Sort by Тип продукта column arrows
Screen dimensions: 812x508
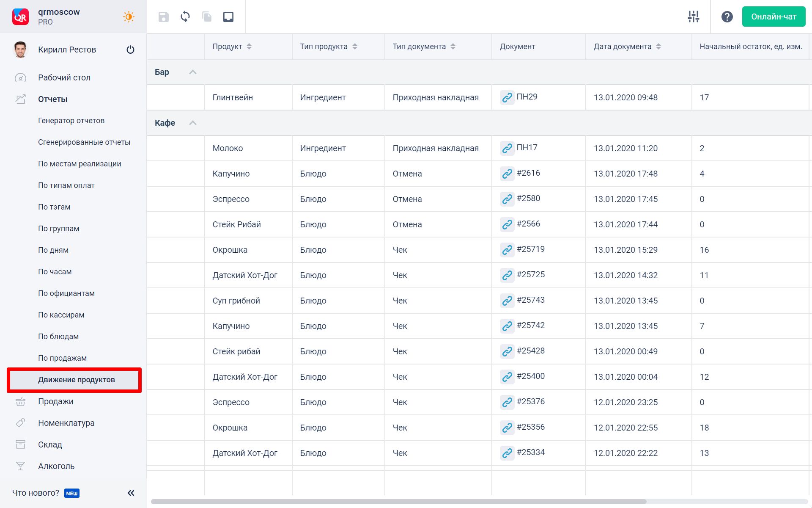(x=355, y=47)
